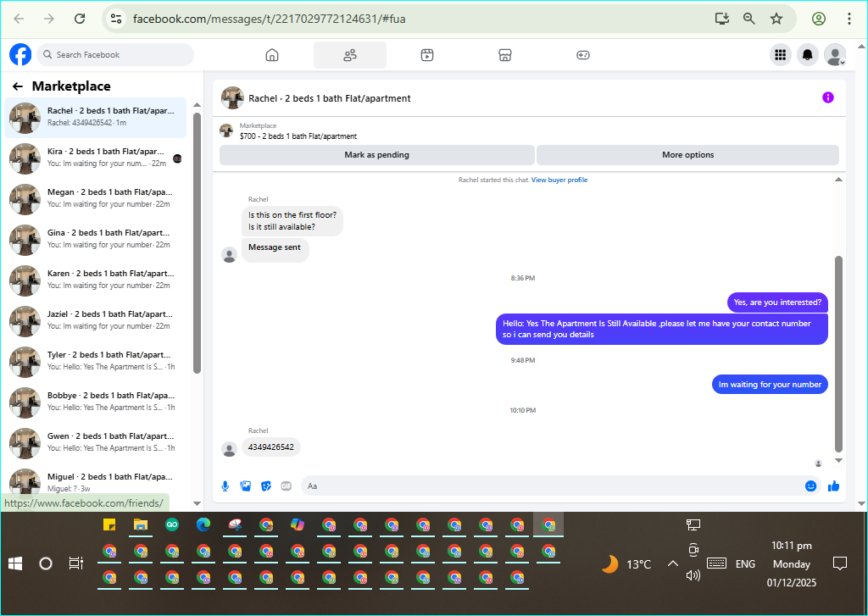Image resolution: width=868 pixels, height=616 pixels.
Task: Open Microsoft Edge from taskbar
Action: (x=203, y=524)
